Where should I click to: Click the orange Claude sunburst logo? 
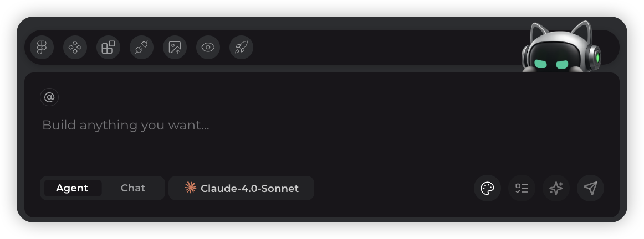pyautogui.click(x=191, y=188)
